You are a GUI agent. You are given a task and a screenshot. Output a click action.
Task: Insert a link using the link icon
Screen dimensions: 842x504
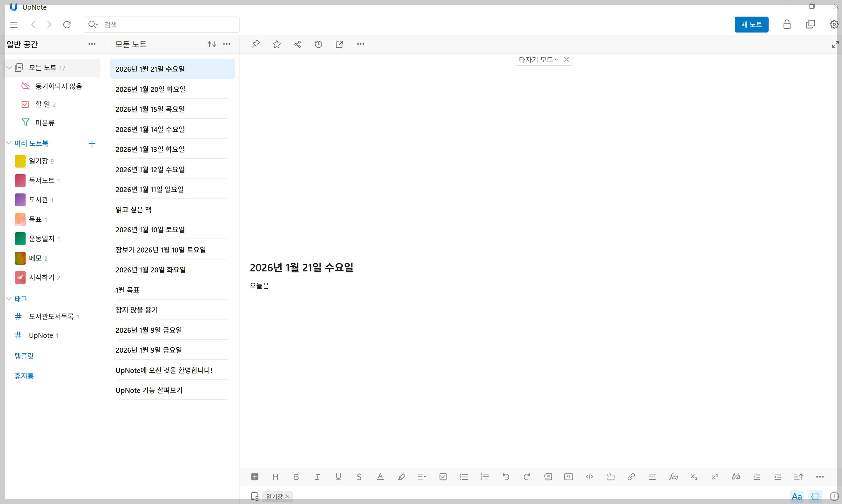[631, 476]
